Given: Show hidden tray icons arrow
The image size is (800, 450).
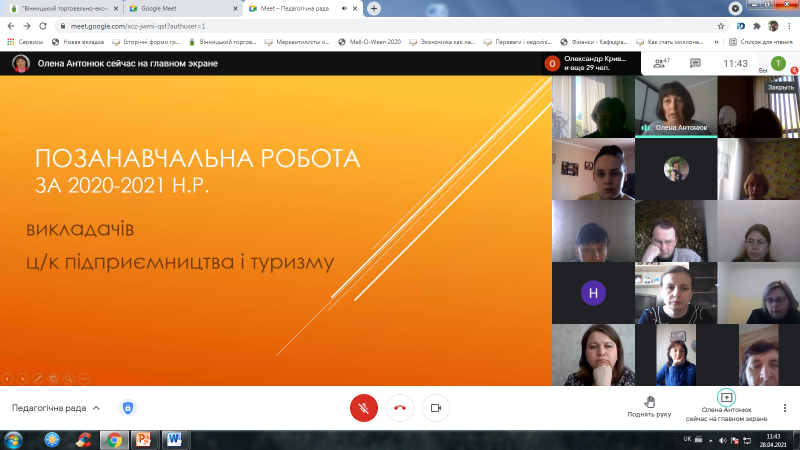Looking at the screenshot, I should tap(711, 440).
